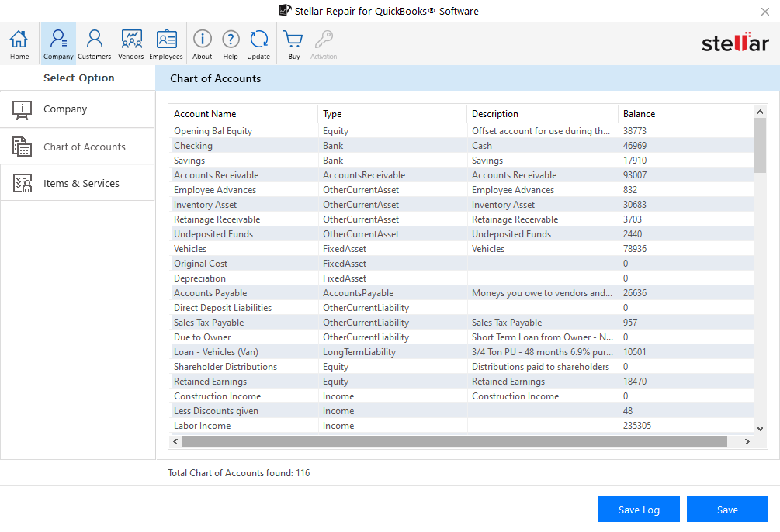Select the Depreciation account row

pos(461,278)
